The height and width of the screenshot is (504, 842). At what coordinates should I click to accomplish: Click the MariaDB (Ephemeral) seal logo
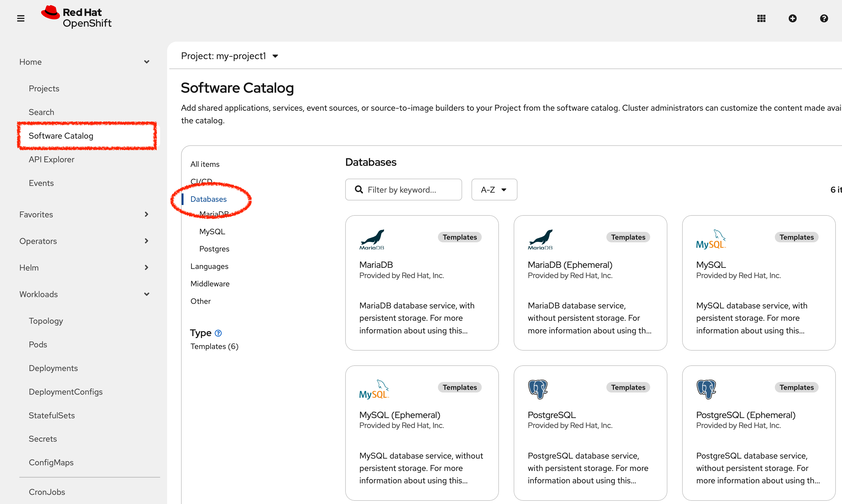point(540,239)
